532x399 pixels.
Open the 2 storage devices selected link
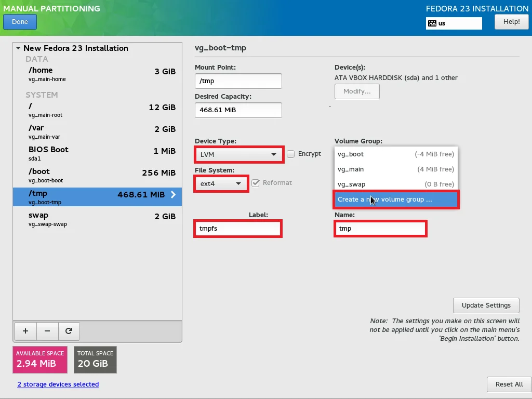click(x=58, y=384)
